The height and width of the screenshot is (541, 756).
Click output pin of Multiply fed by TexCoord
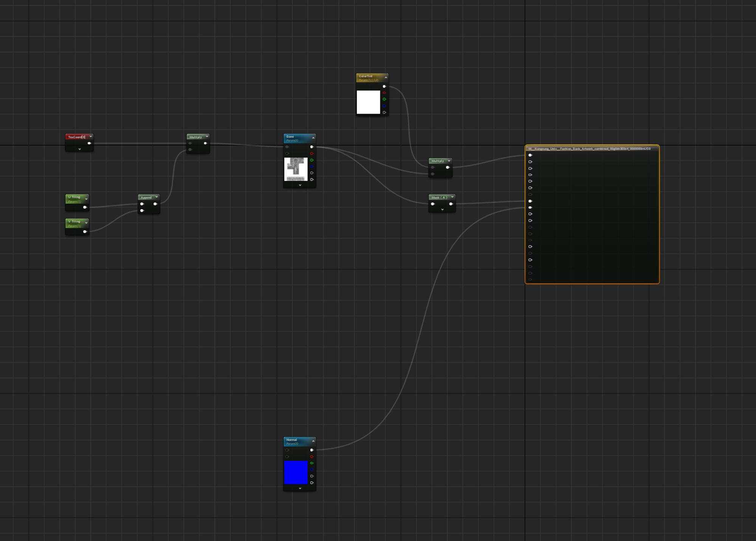tap(206, 143)
